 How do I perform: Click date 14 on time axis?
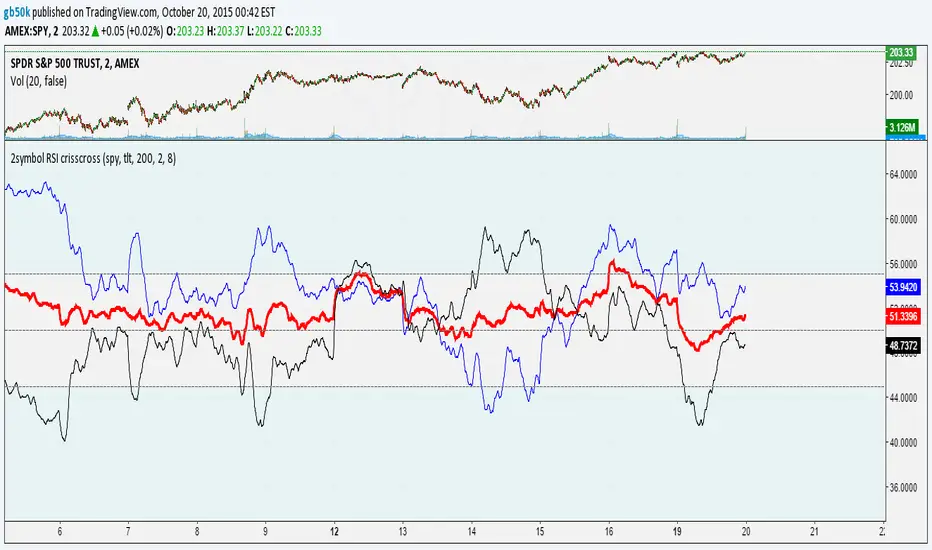tap(471, 532)
